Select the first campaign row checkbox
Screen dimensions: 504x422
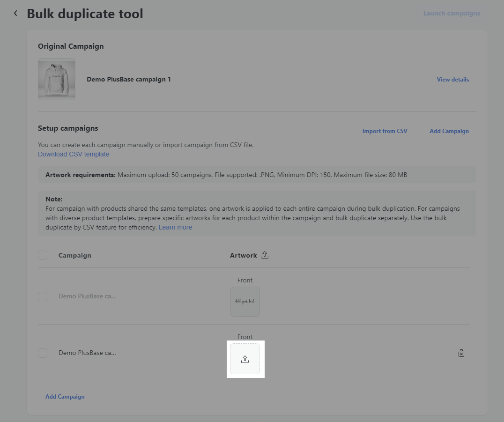(43, 296)
